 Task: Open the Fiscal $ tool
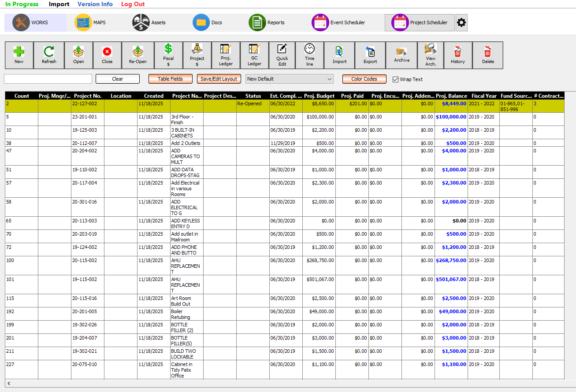point(168,55)
